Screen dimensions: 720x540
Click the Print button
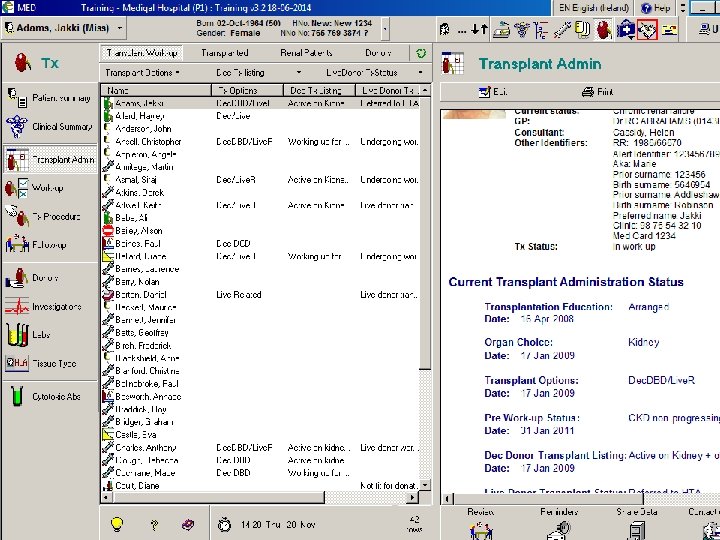(596, 92)
